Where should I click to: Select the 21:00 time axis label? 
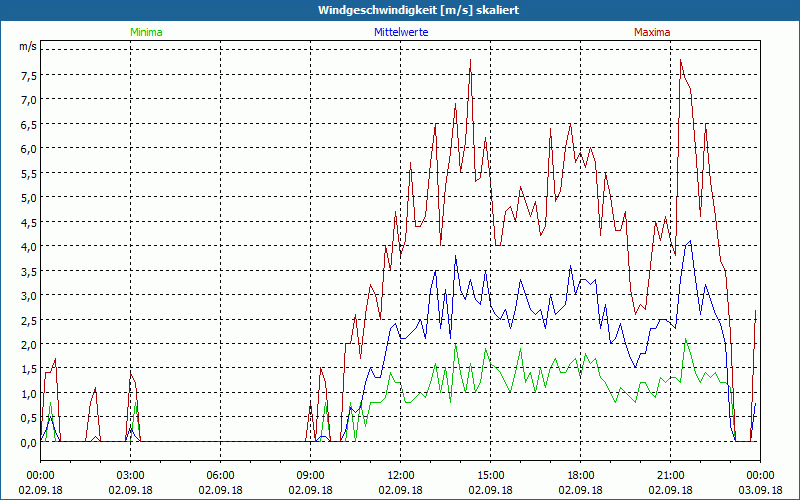[x=671, y=475]
